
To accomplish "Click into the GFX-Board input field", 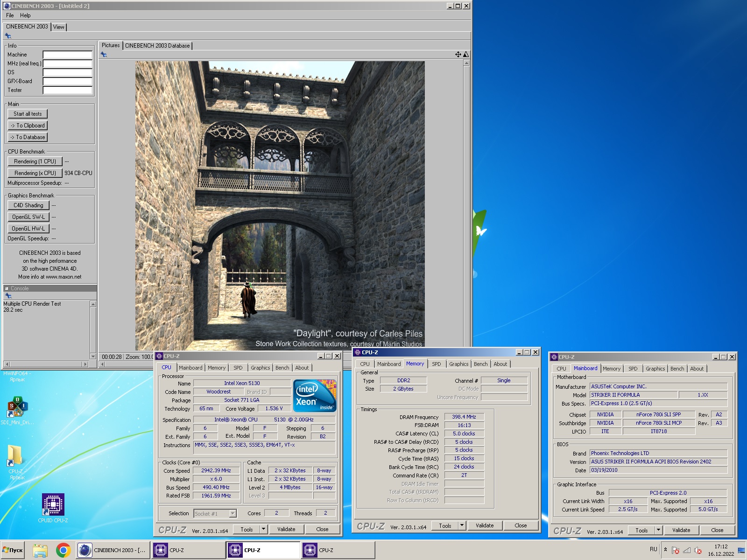I will pos(68,81).
